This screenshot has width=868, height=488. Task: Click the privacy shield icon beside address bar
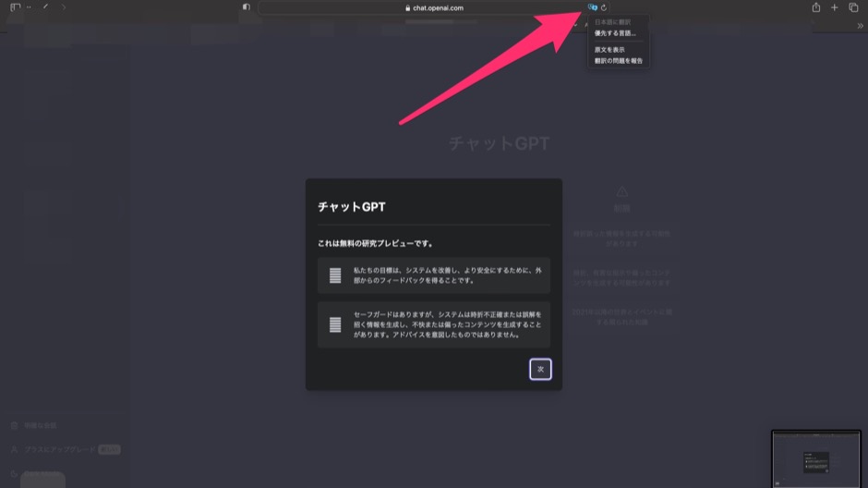[x=247, y=7]
